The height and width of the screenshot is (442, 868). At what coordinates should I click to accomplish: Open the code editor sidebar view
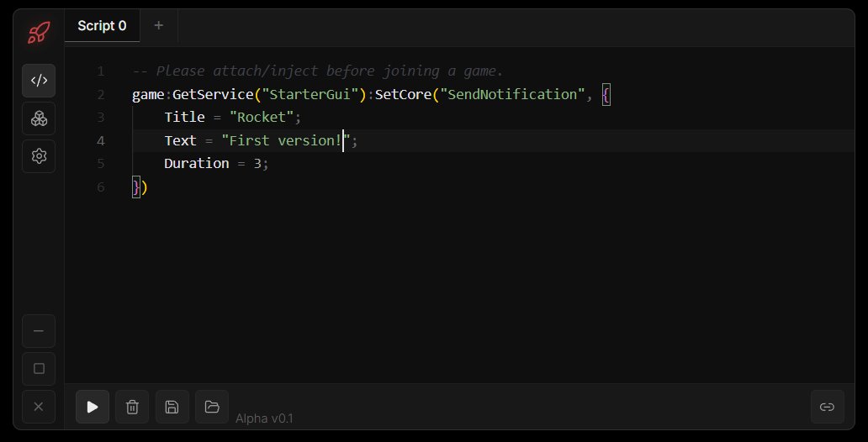coord(39,81)
